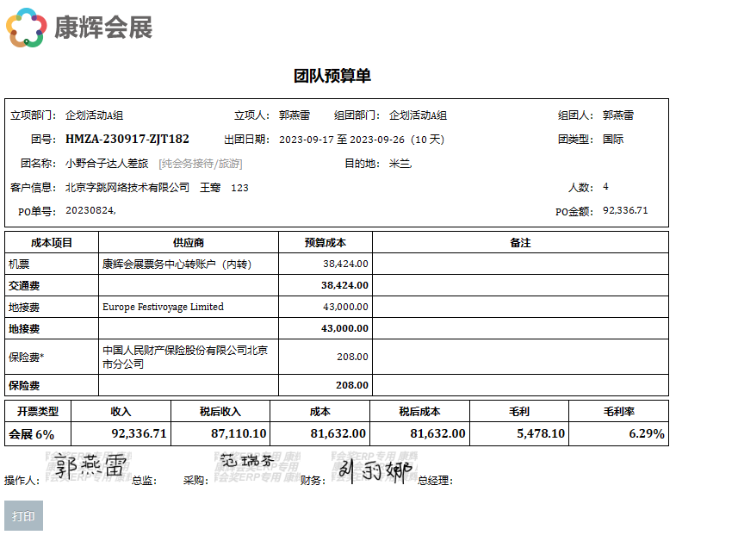Viewport: 738px width, 560px height.
Task: Click the 康辉会展 logo icon
Action: click(26, 28)
